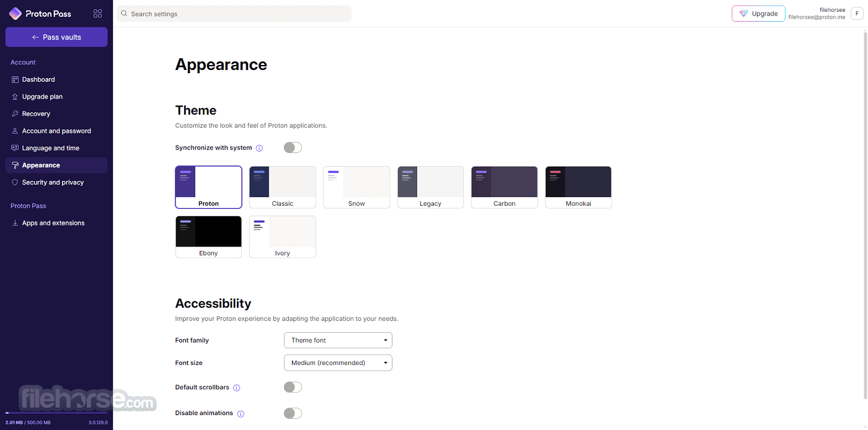Enable the Default scrollbars switch
This screenshot has width=868, height=430.
coord(293,387)
